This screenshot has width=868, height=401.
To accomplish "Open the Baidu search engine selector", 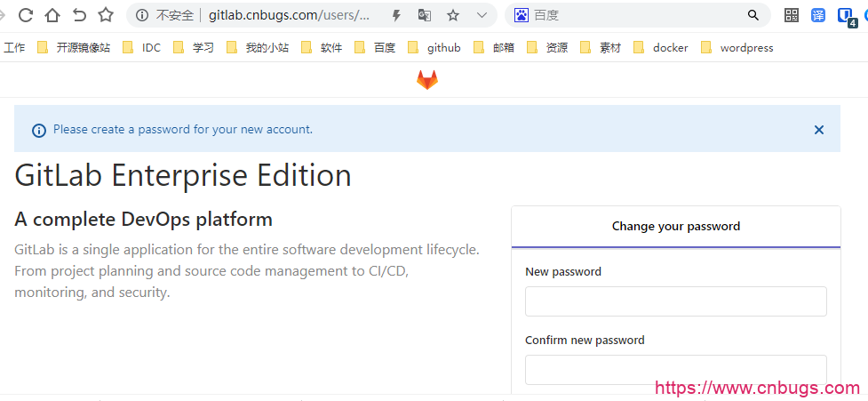I will click(x=522, y=15).
